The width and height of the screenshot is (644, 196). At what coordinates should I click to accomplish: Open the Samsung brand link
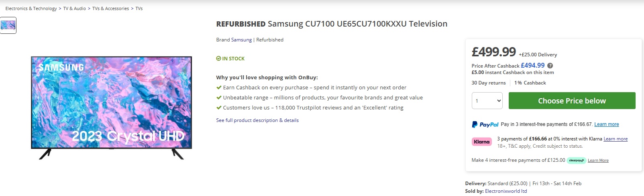point(241,40)
